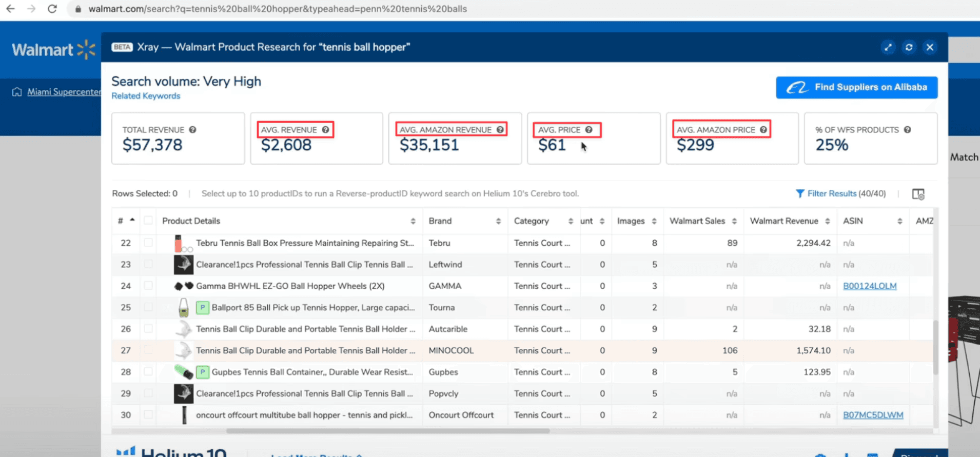This screenshot has width=980, height=457.
Task: Click the browser address bar URL
Action: 278,9
